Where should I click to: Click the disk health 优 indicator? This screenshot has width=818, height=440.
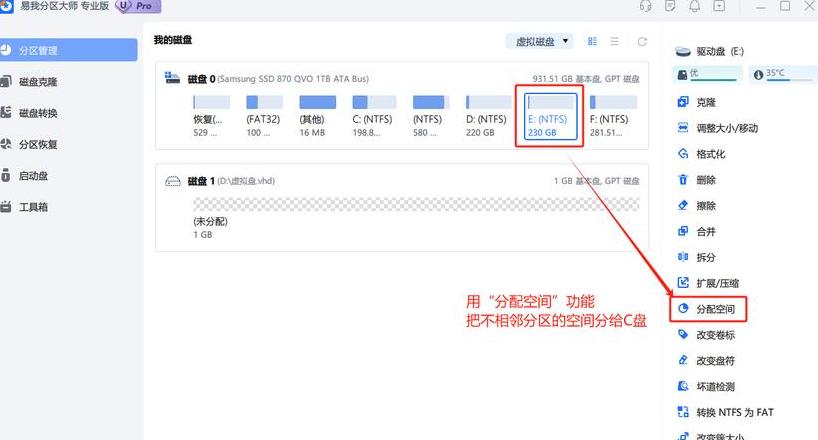point(707,74)
